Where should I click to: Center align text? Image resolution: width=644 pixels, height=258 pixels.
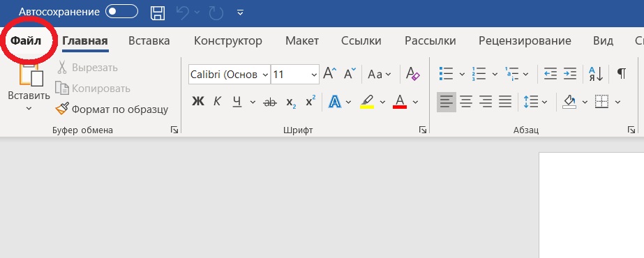point(466,102)
